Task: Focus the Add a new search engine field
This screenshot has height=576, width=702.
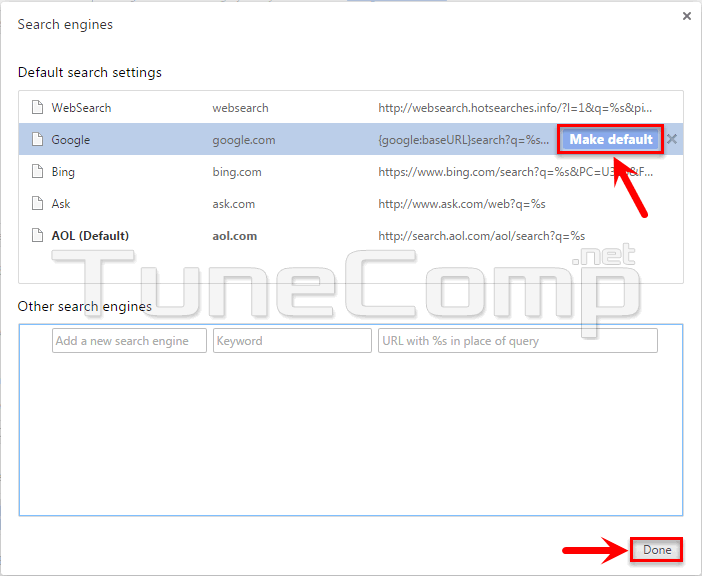Action: coord(129,341)
